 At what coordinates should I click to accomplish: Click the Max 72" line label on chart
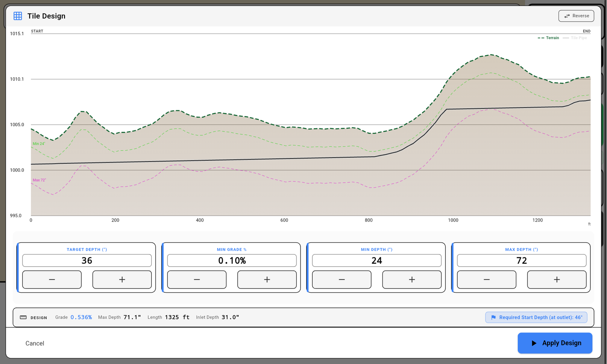coord(39,180)
